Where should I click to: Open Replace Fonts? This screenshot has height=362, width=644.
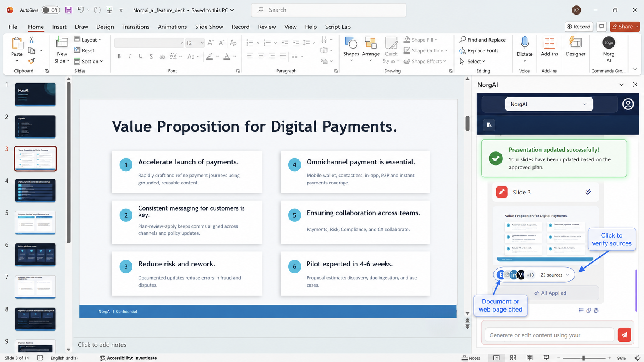coord(479,50)
